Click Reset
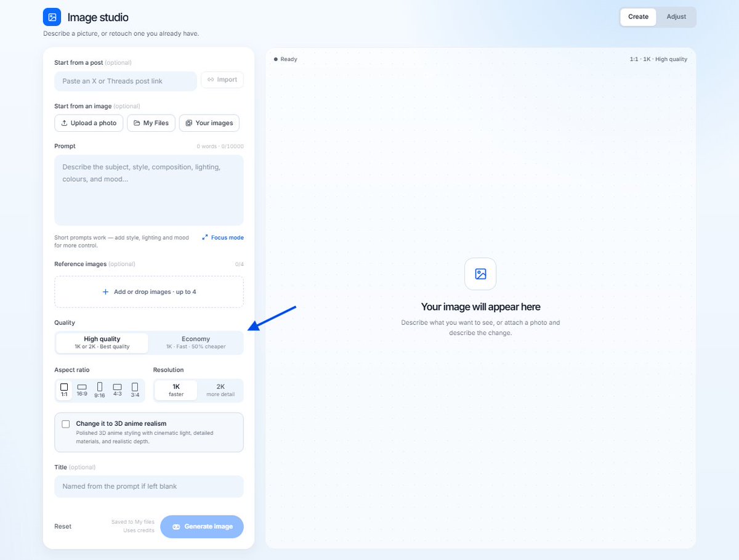This screenshot has width=739, height=560. (63, 526)
